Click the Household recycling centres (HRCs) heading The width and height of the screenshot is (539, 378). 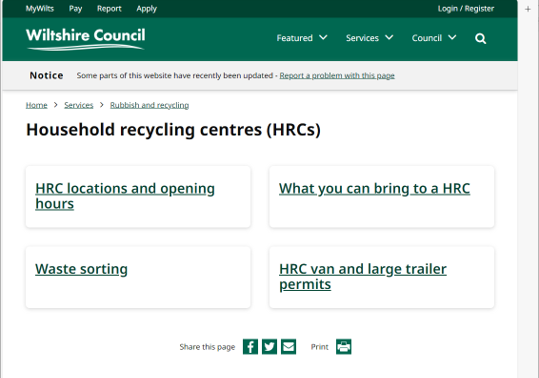tap(173, 130)
